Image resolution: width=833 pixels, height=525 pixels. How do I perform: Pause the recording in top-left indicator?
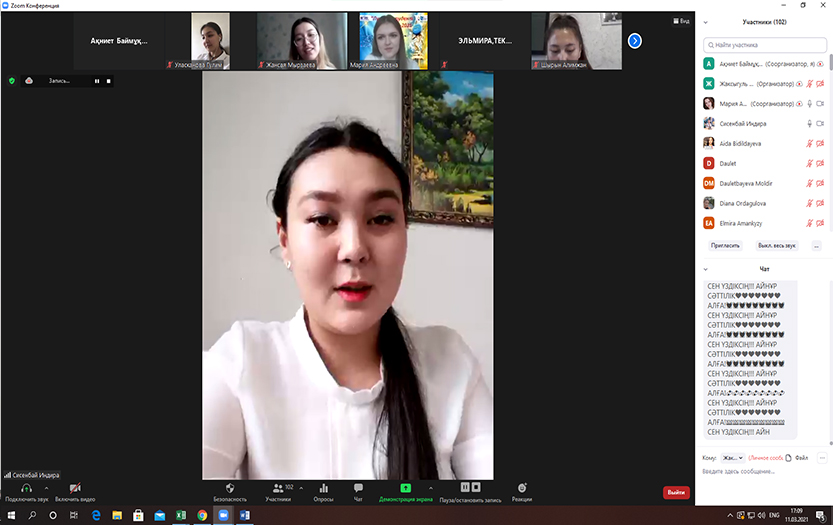coord(97,81)
